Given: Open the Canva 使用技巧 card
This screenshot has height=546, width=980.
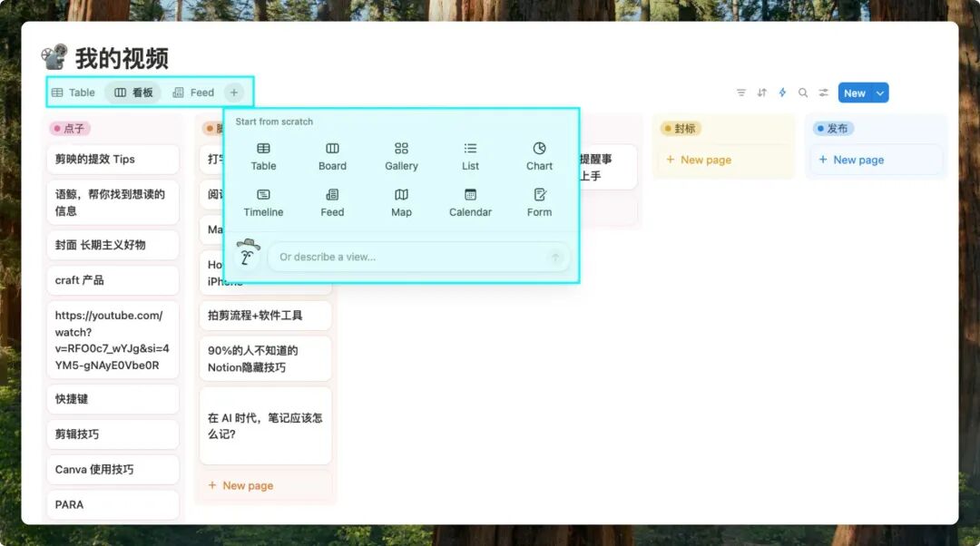Looking at the screenshot, I should tap(113, 469).
